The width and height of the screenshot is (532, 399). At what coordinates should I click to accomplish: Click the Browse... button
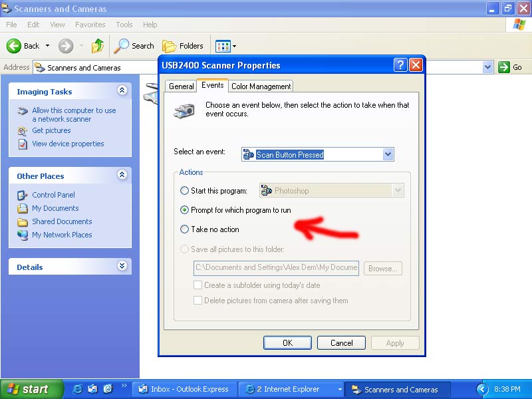pyautogui.click(x=383, y=269)
